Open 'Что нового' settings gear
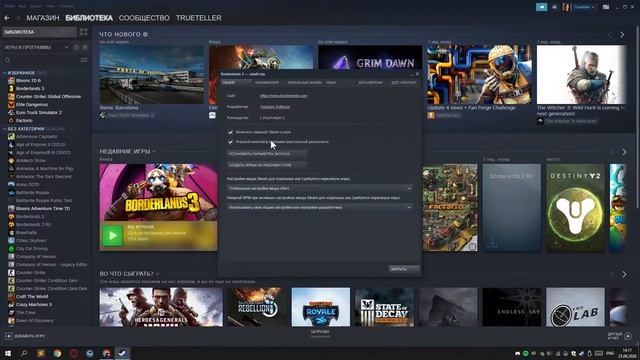Screen dimensions: 640x360 pos(145,35)
